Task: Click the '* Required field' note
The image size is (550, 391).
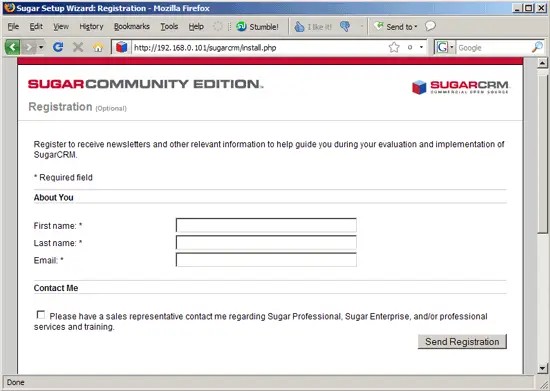Action: coord(63,177)
